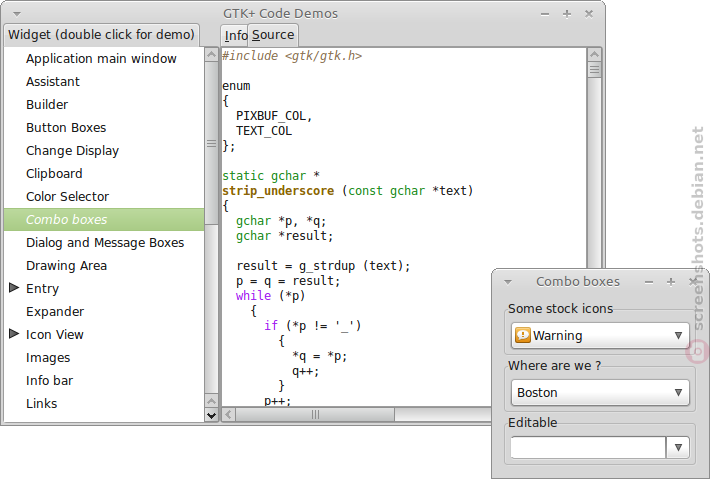Minimize the Combo boxes window
Viewport: 710px width, 479px height.
(x=649, y=282)
